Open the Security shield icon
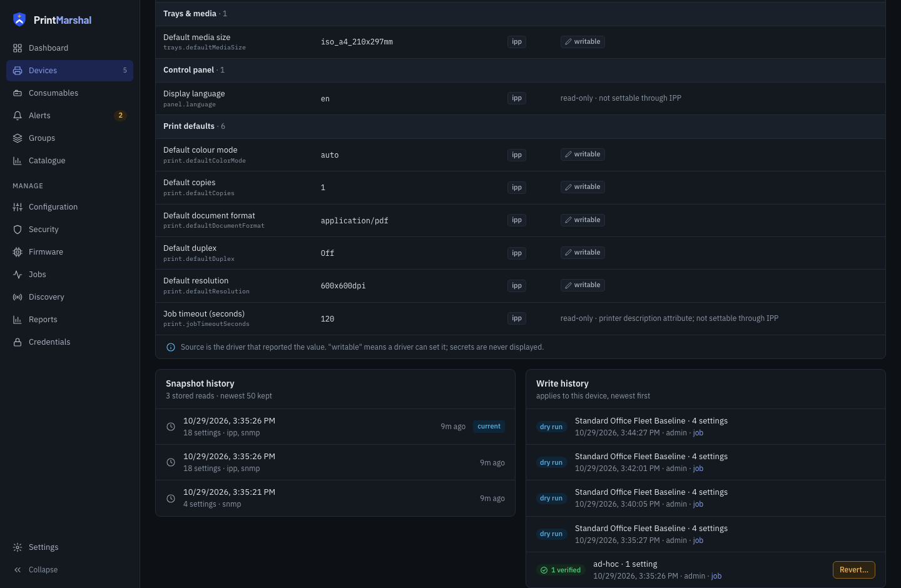Viewport: 901px width, 588px height. tap(18, 230)
